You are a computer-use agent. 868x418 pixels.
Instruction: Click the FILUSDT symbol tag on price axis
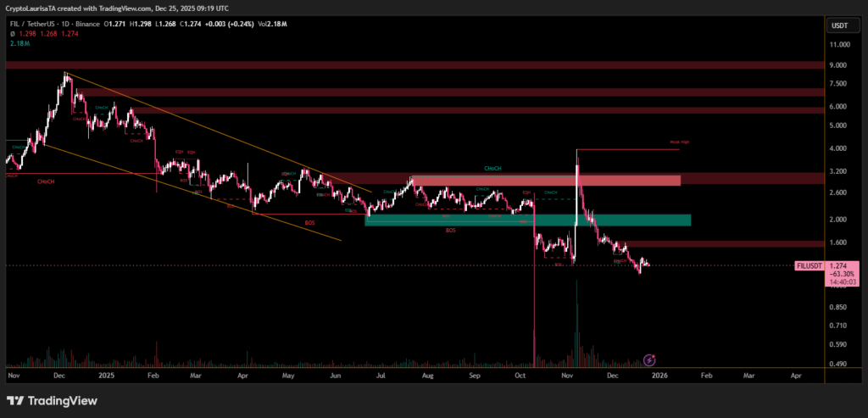(x=810, y=265)
